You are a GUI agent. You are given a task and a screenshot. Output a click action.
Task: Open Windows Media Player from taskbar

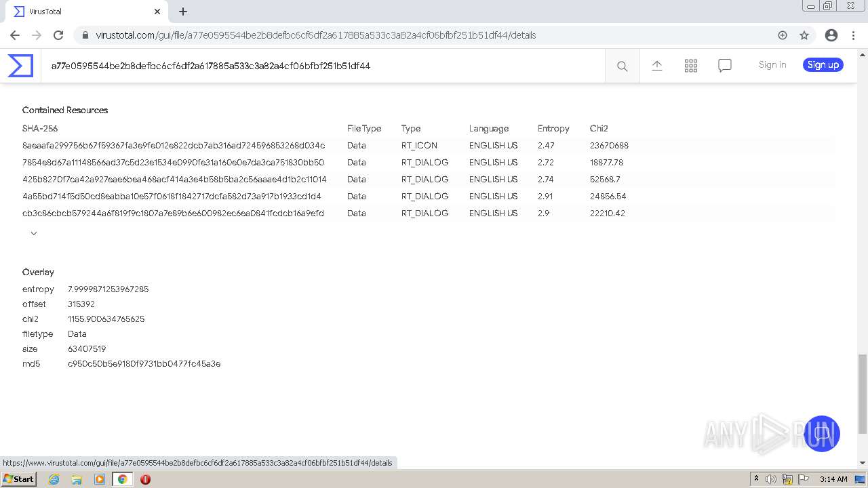coord(100,479)
